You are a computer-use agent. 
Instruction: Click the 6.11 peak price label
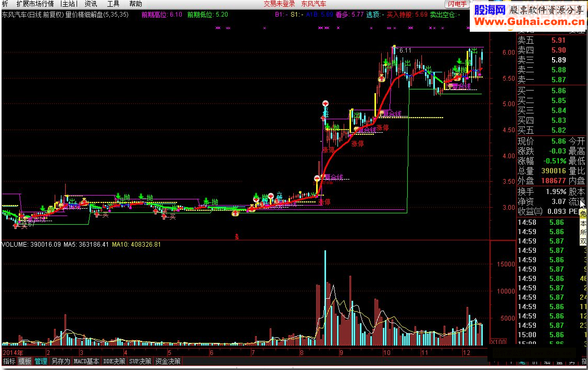405,50
